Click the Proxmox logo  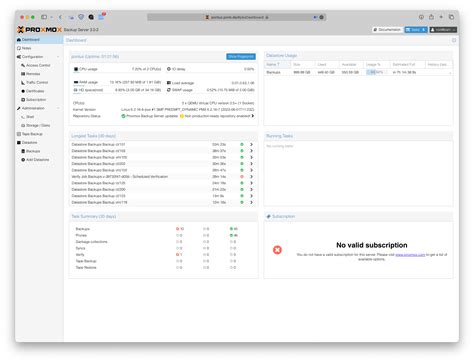coord(39,30)
